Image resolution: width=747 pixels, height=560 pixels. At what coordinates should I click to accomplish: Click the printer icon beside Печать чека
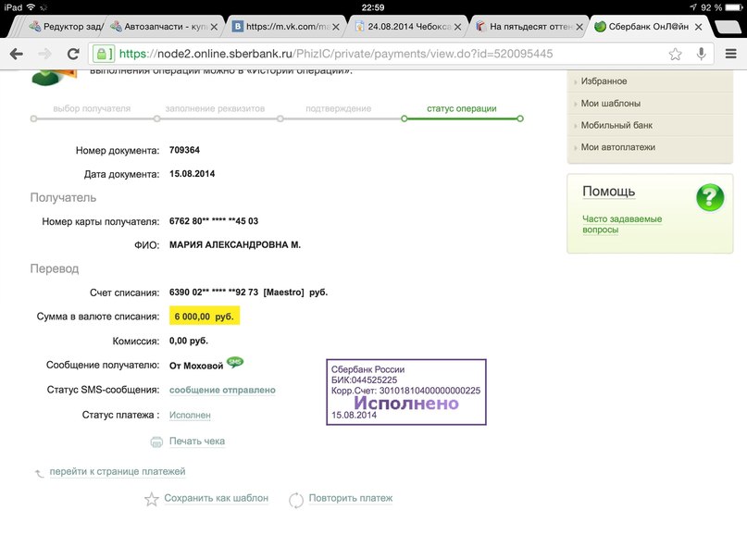[156, 442]
